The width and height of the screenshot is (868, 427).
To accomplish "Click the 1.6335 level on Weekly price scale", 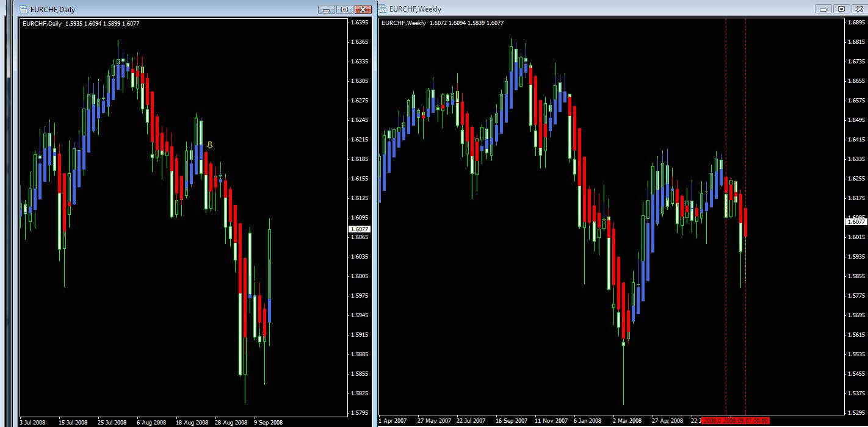I will pos(858,159).
